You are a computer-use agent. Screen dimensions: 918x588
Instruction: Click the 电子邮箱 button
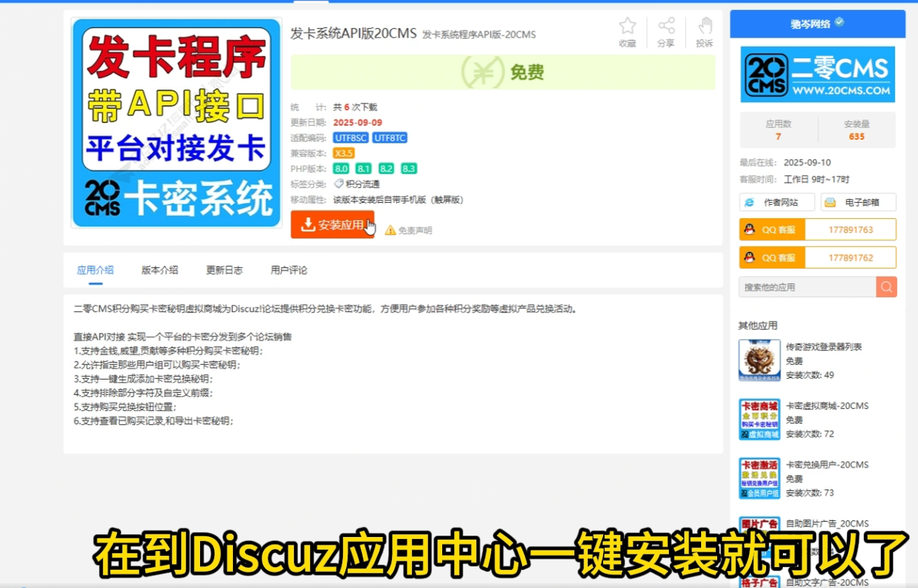tap(858, 202)
